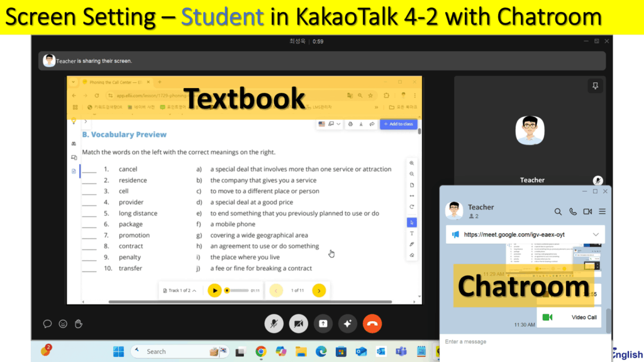The height and width of the screenshot is (362, 644).
Task: Open a new browser tab
Action: (160, 82)
